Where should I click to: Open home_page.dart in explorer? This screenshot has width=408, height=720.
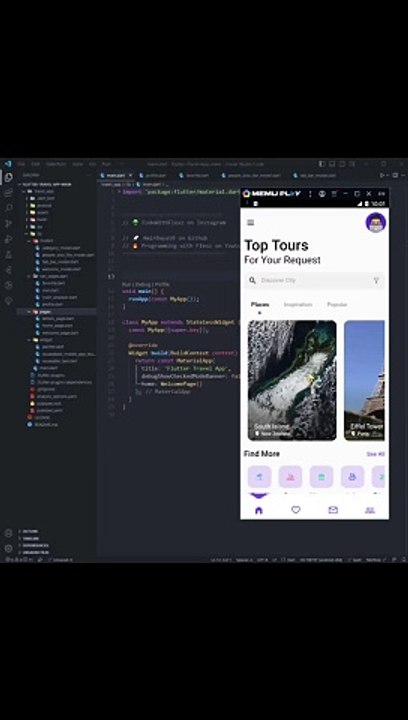[56, 326]
